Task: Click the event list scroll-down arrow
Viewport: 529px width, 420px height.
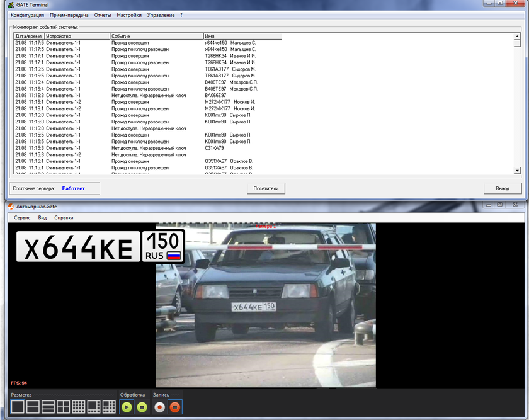Action: click(518, 170)
